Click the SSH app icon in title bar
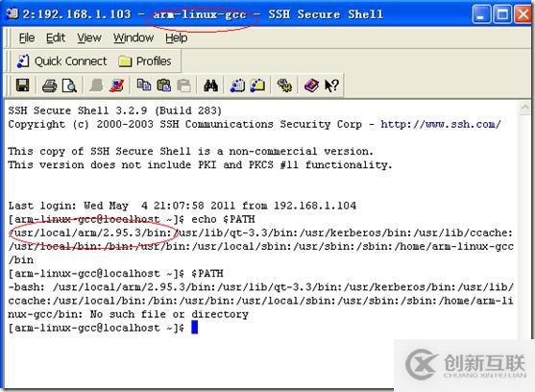 pos(12,13)
